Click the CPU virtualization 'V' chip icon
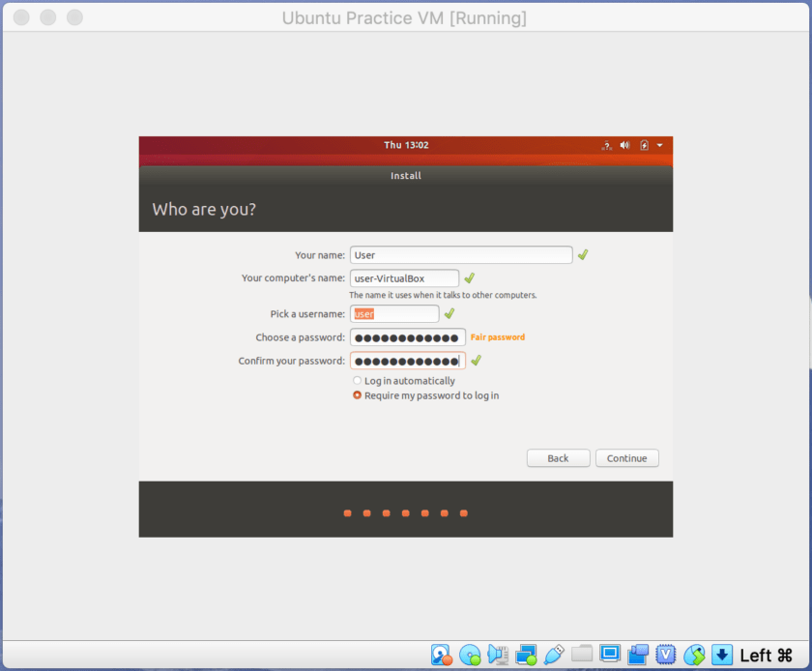This screenshot has width=812, height=671. (665, 655)
